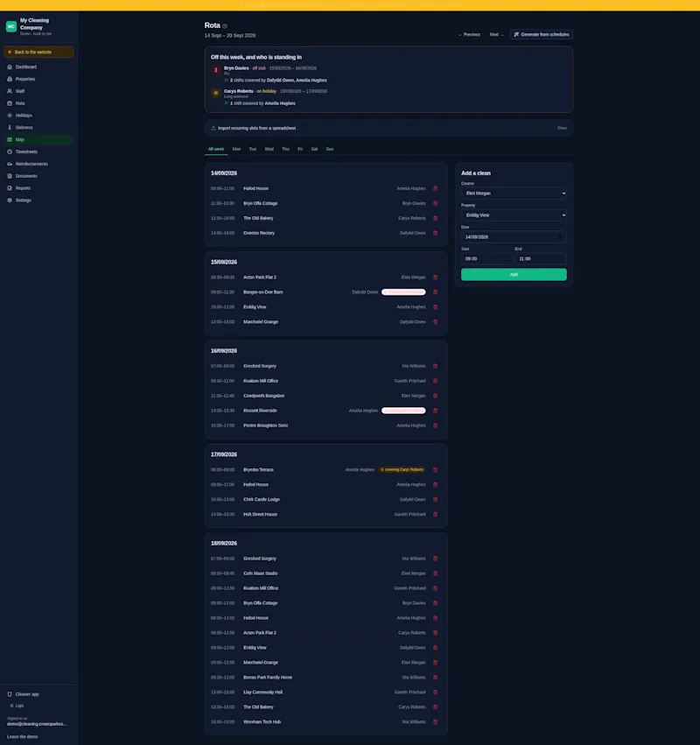Go to the Previous week
The width and height of the screenshot is (700, 745).
tap(469, 35)
